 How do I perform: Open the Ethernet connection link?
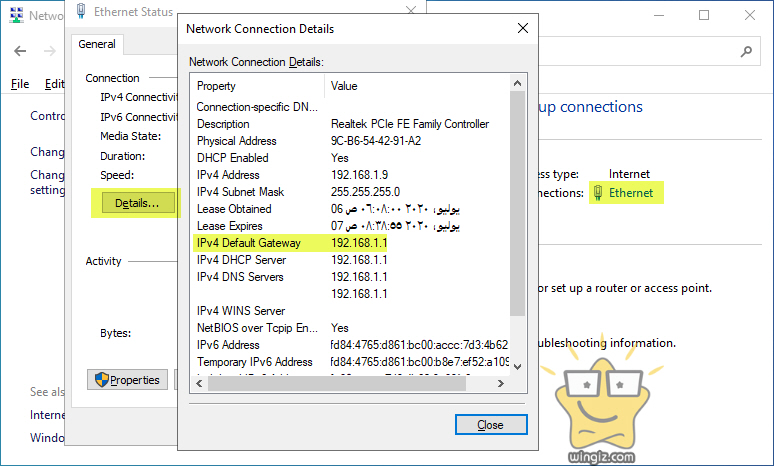click(x=630, y=193)
